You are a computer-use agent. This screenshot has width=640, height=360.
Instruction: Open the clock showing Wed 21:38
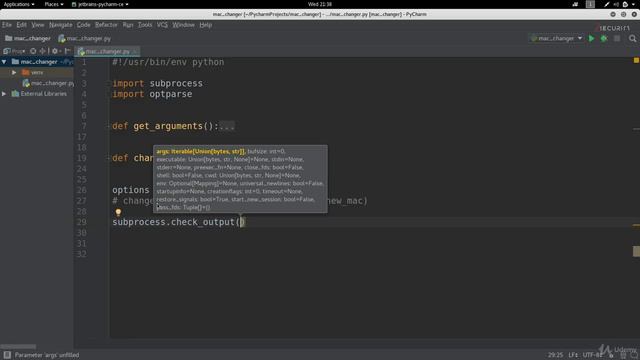click(320, 4)
